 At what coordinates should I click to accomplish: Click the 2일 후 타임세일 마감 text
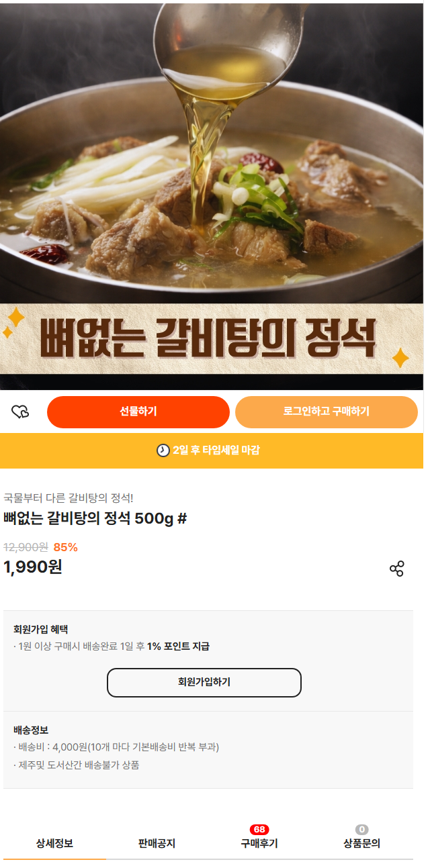tap(216, 450)
